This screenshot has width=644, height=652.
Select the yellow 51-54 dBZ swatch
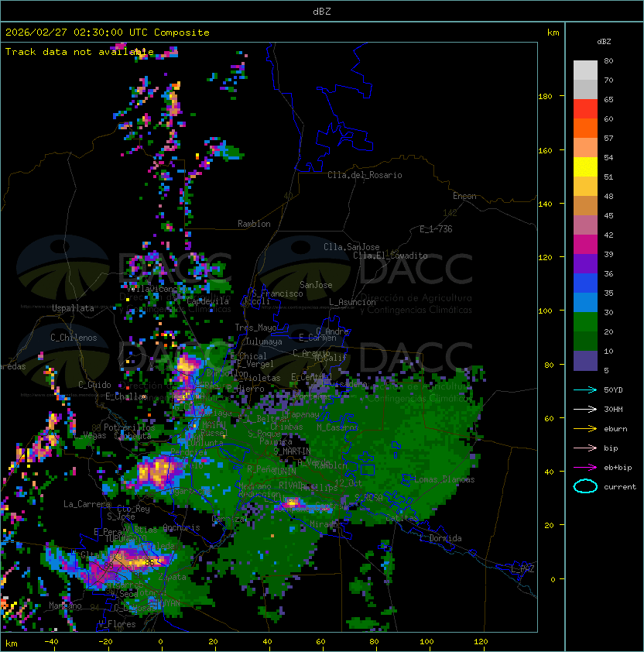[x=585, y=166]
